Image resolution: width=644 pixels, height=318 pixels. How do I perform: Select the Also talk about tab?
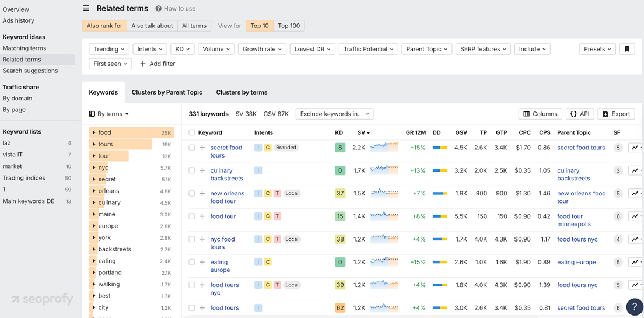pyautogui.click(x=152, y=26)
